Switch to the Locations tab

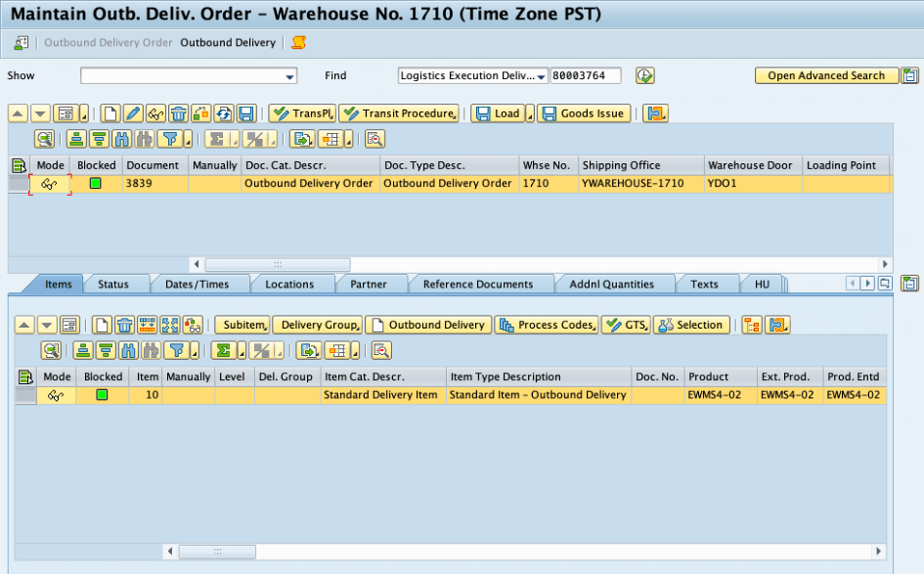[x=289, y=284]
